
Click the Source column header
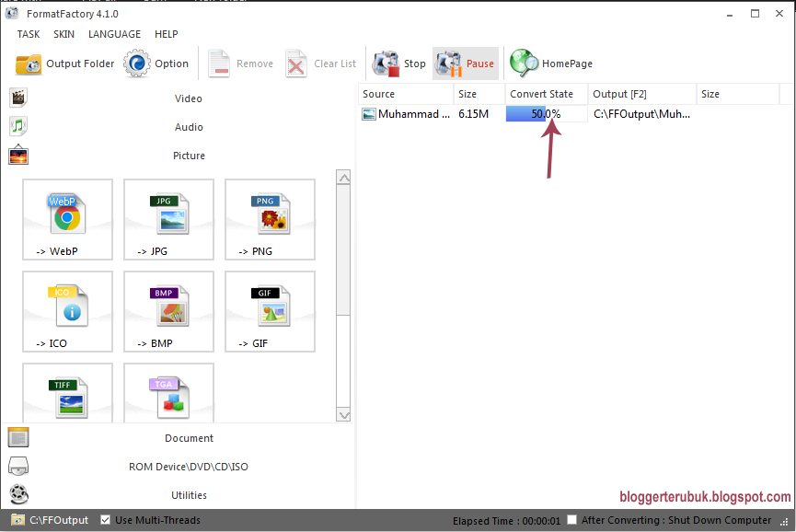point(406,94)
